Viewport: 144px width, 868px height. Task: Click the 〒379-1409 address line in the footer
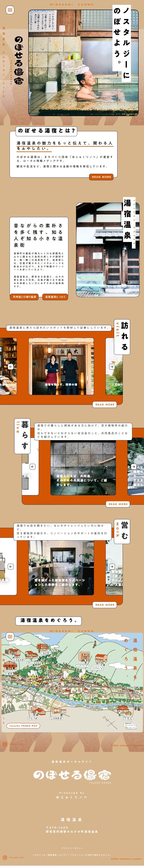click(57, 828)
